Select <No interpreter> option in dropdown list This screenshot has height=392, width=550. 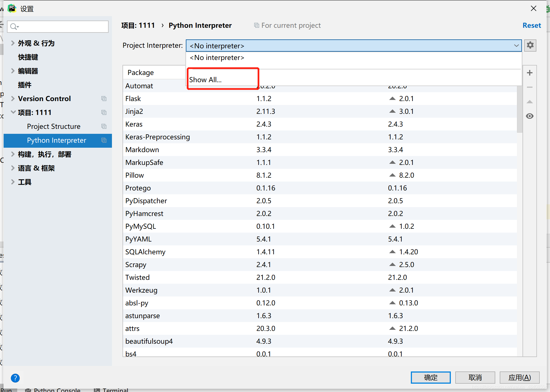217,58
